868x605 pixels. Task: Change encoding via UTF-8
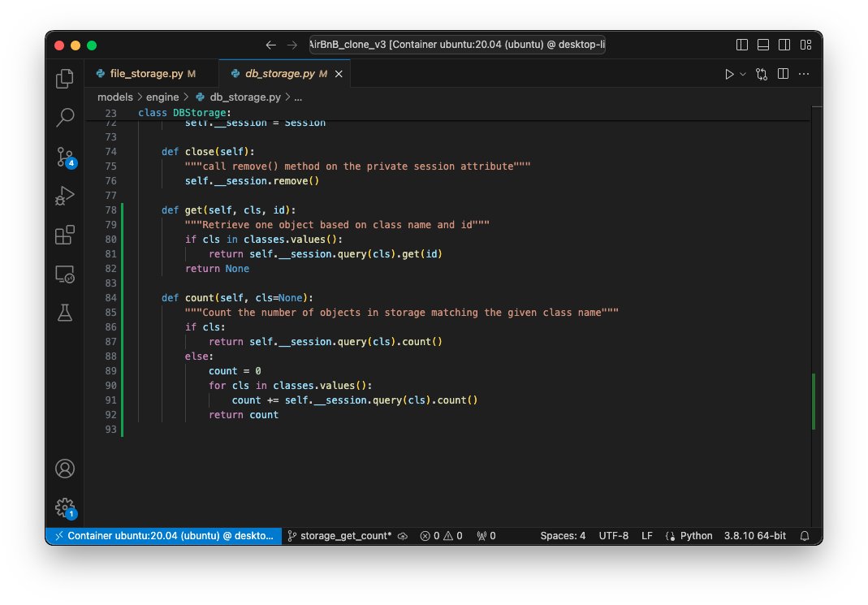tap(613, 536)
